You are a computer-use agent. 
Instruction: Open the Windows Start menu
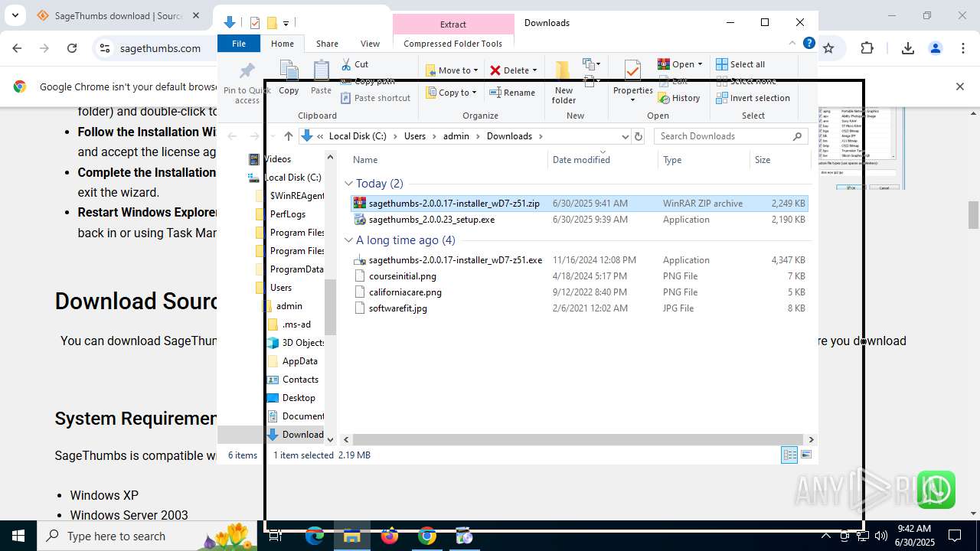[18, 536]
